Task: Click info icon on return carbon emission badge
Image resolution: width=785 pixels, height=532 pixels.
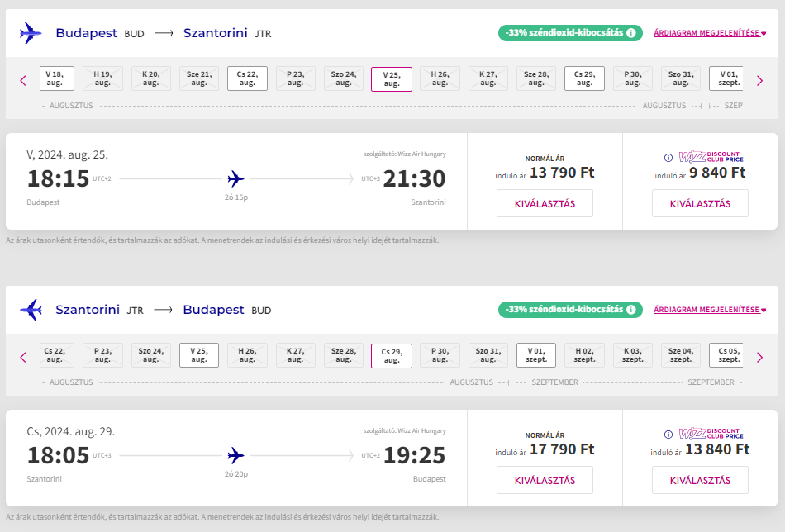Action: point(631,310)
